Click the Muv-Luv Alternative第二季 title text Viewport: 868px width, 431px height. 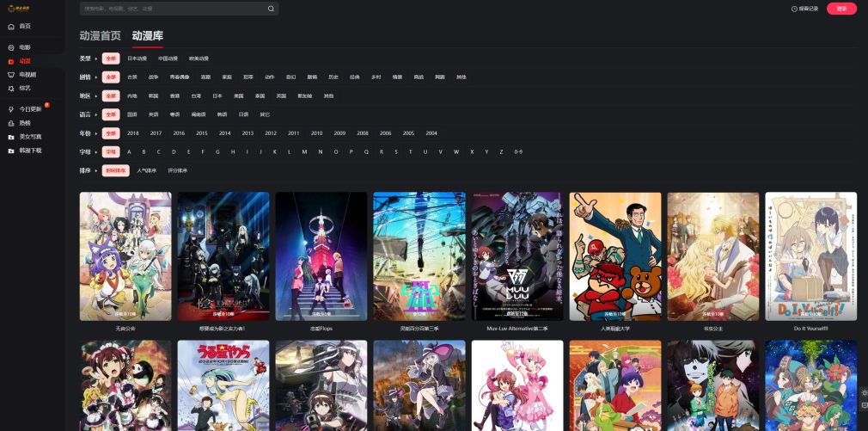click(x=517, y=329)
